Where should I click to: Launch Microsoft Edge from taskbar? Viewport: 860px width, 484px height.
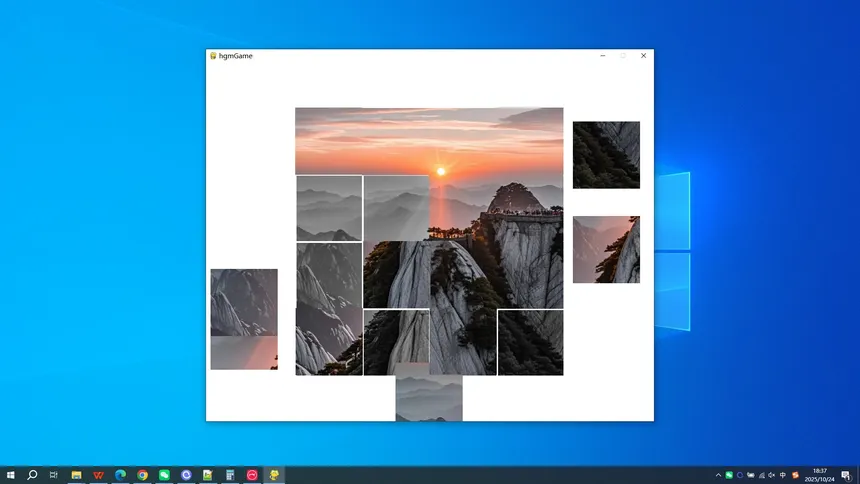tap(120, 475)
